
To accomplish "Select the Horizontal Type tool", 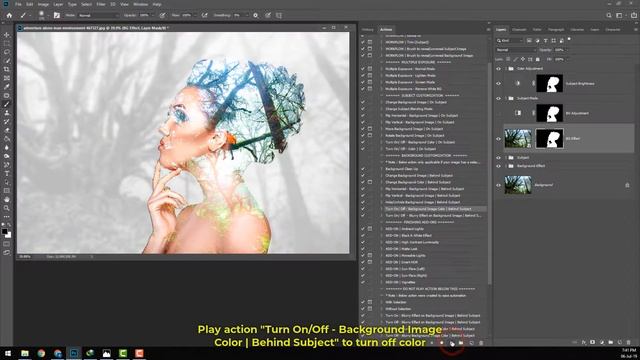I will 7,173.
